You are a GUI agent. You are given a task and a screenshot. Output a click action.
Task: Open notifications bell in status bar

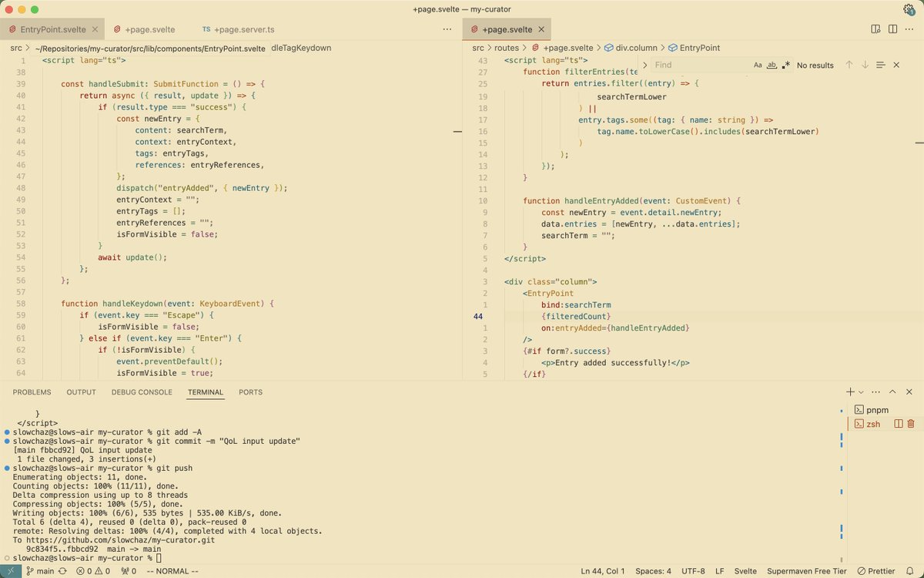[x=910, y=571]
